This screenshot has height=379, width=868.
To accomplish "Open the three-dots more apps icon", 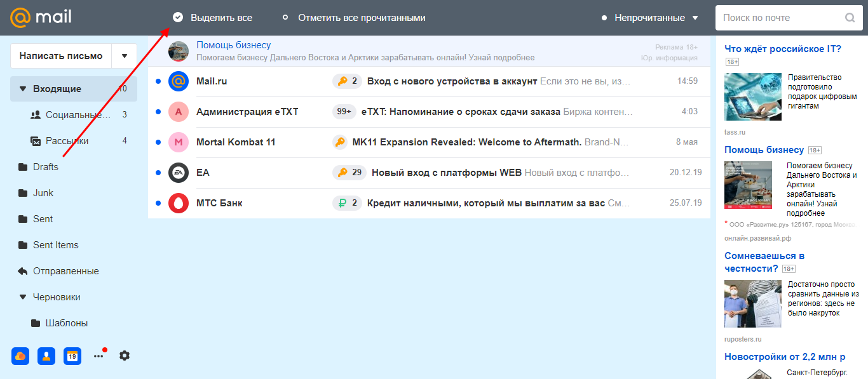I will (x=98, y=356).
